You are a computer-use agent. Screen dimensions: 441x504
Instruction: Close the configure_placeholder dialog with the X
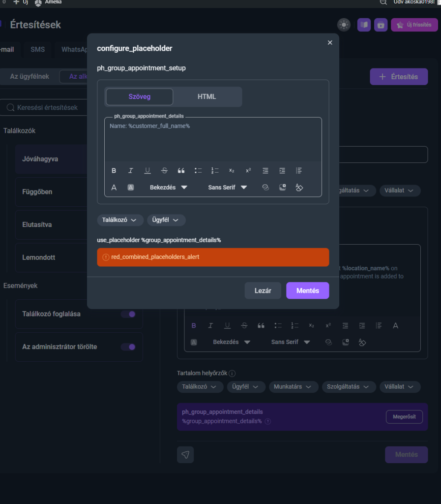tap(330, 43)
